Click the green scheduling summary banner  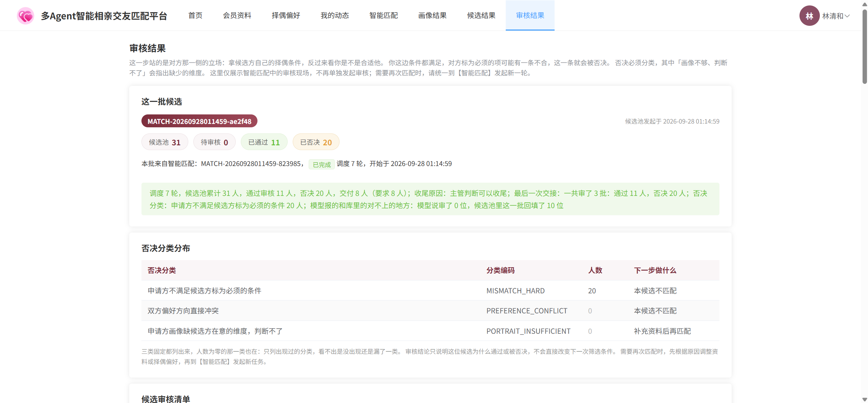[x=430, y=199]
